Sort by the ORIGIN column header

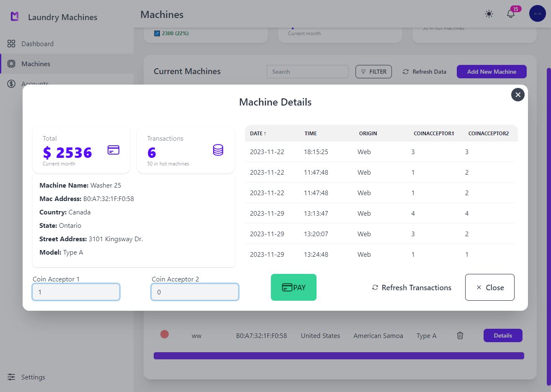point(368,134)
